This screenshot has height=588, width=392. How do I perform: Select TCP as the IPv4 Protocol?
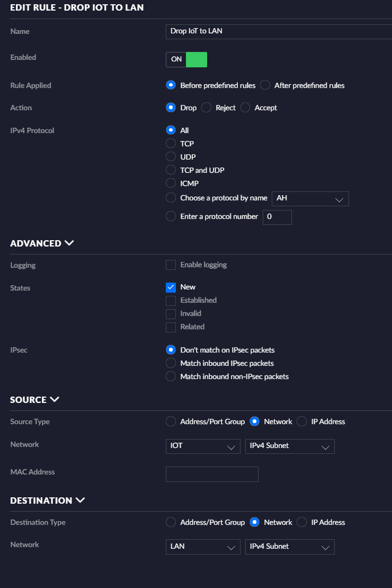point(171,143)
